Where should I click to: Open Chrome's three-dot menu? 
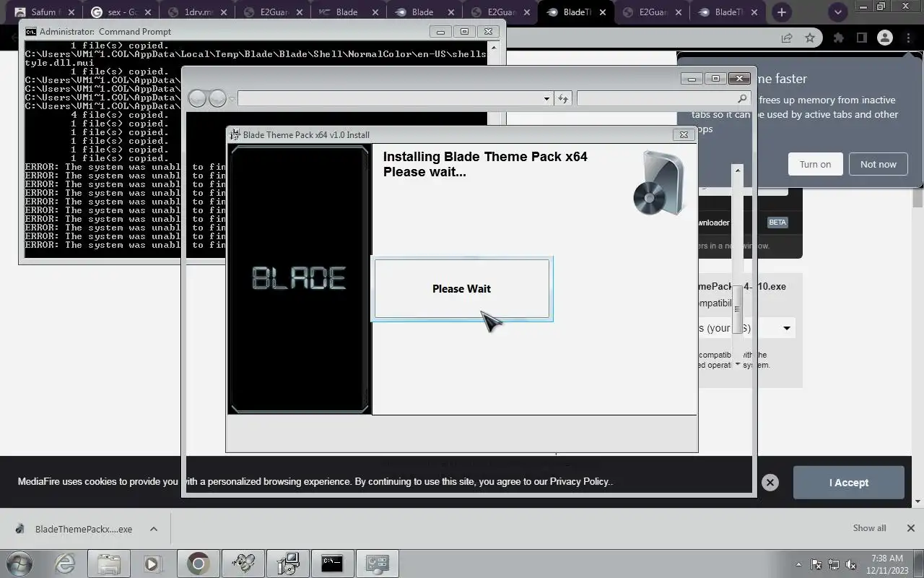pos(908,38)
